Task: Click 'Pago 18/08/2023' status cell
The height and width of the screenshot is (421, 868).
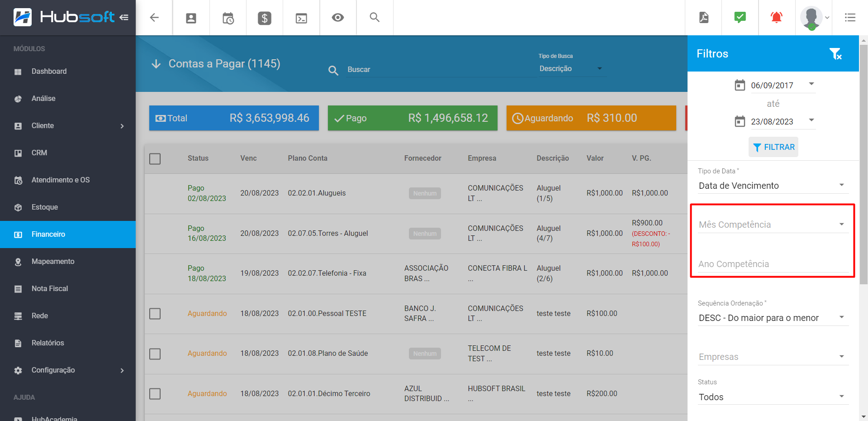Action: (207, 273)
